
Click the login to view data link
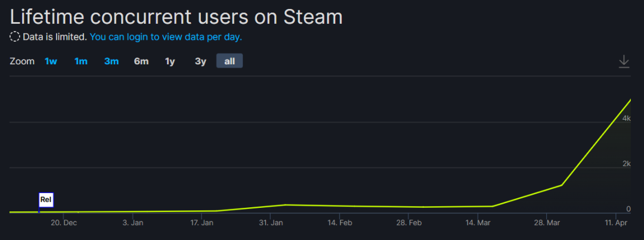[x=166, y=37]
